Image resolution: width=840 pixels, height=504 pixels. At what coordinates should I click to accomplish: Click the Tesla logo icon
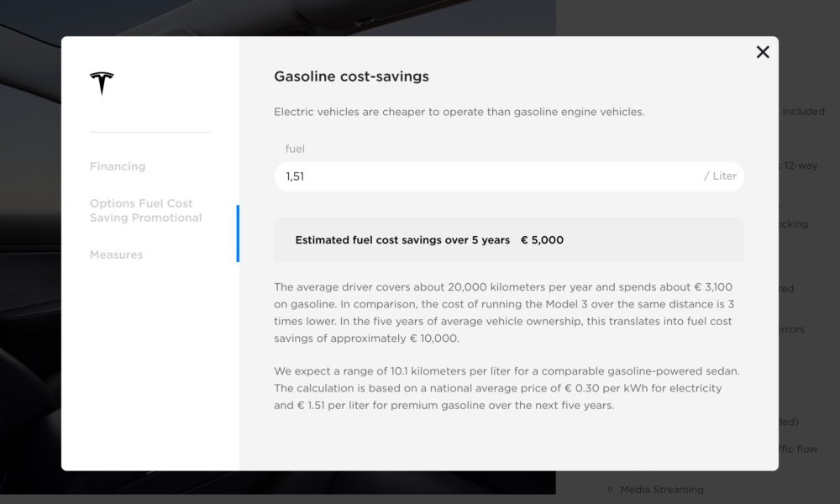[x=102, y=83]
